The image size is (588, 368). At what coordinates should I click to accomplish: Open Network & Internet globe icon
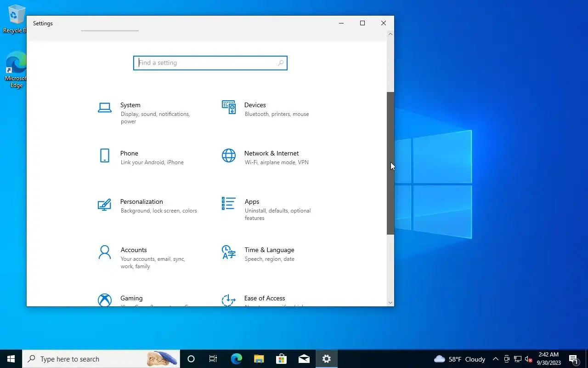click(229, 155)
